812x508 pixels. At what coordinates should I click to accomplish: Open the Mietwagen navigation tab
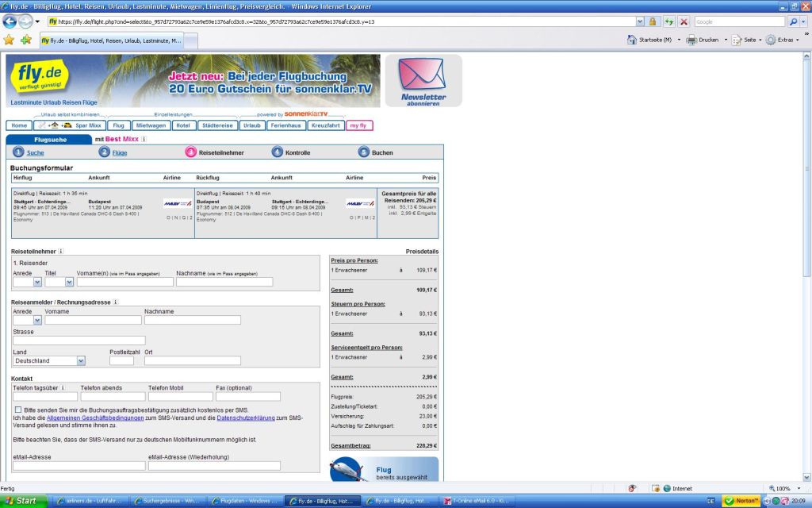(x=151, y=125)
